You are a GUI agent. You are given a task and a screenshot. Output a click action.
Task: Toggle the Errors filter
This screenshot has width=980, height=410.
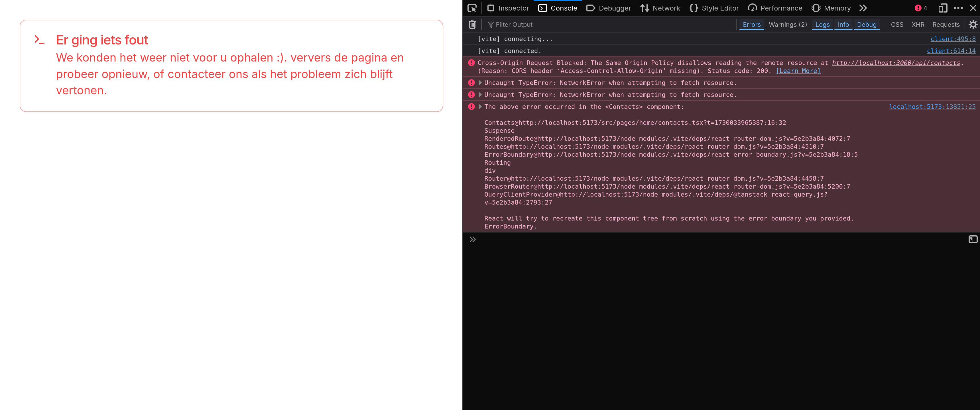click(751, 25)
